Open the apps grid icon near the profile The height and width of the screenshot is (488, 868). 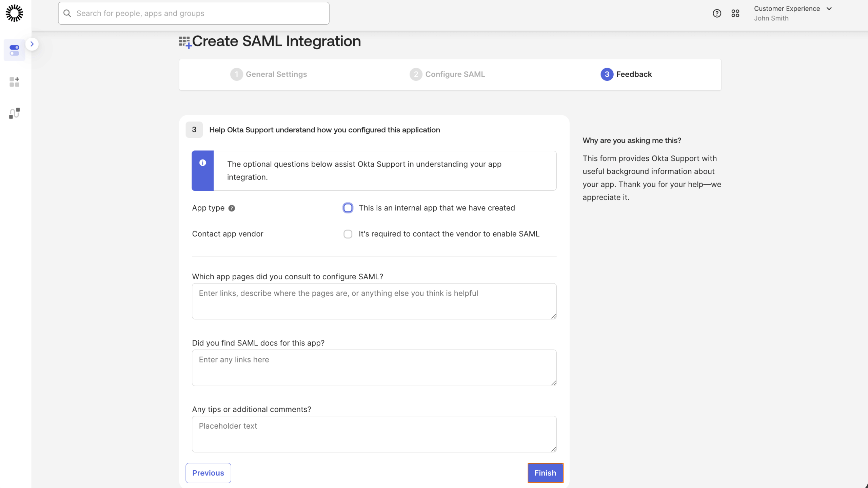pos(735,13)
